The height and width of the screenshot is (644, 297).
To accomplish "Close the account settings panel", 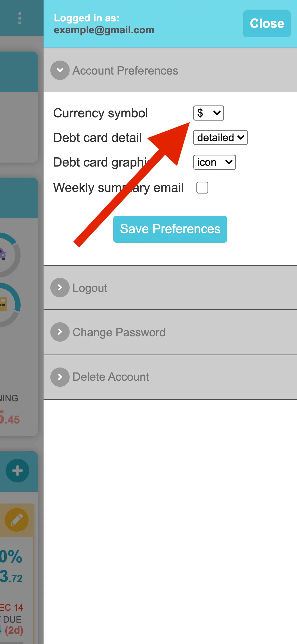I will pyautogui.click(x=267, y=24).
